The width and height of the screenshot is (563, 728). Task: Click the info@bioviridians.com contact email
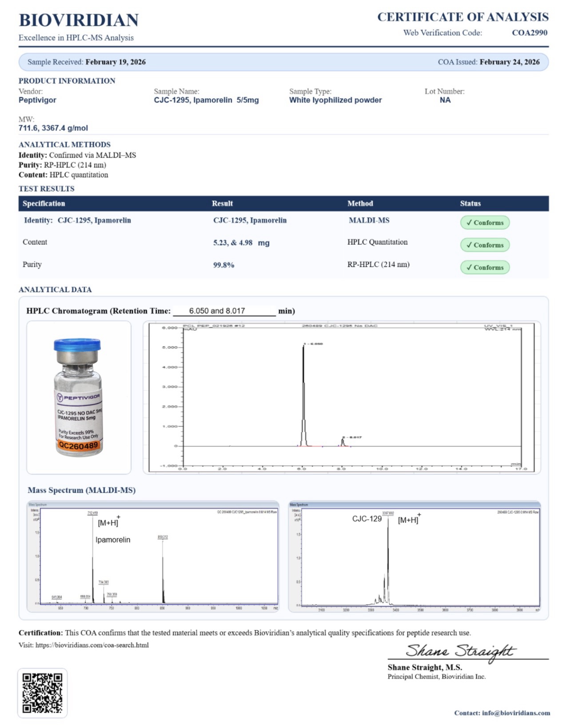(515, 713)
